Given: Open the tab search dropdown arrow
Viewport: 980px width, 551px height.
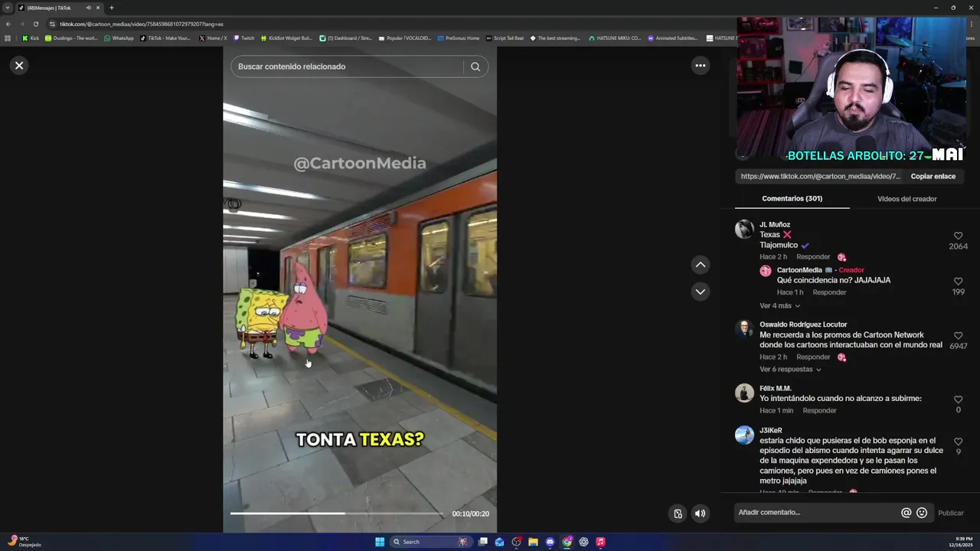Looking at the screenshot, I should point(8,8).
